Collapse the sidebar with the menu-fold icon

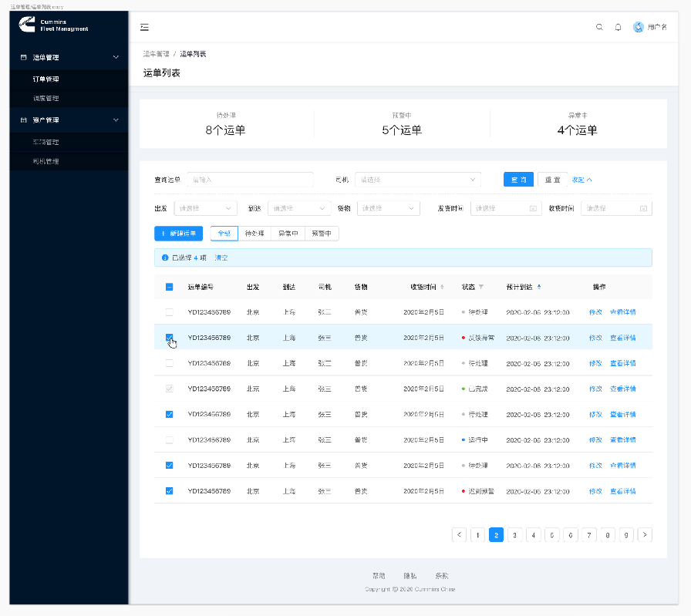point(144,27)
